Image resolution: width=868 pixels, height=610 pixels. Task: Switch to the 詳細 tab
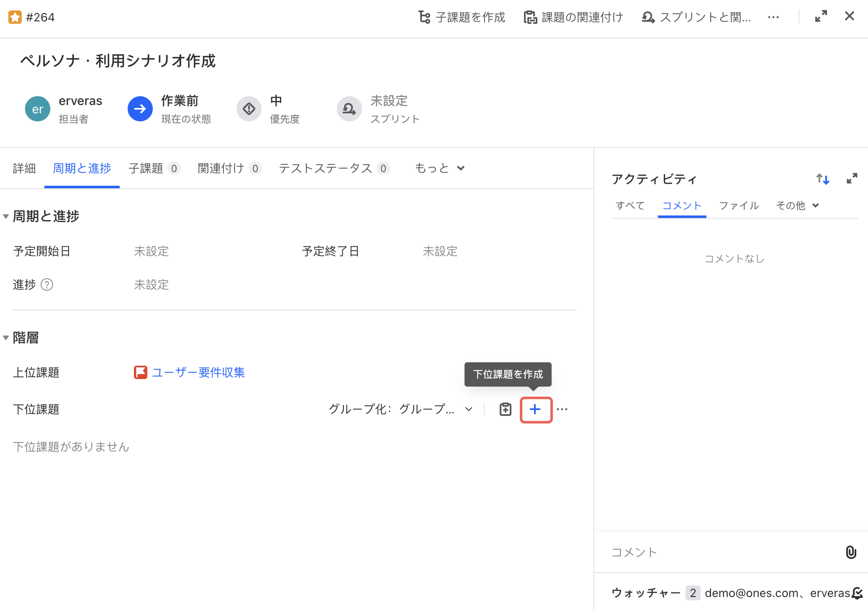point(24,168)
